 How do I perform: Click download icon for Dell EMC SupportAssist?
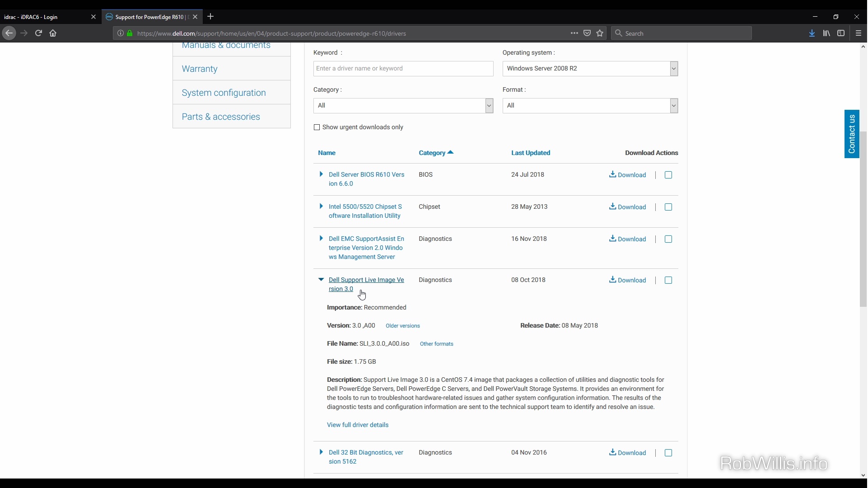pyautogui.click(x=613, y=239)
